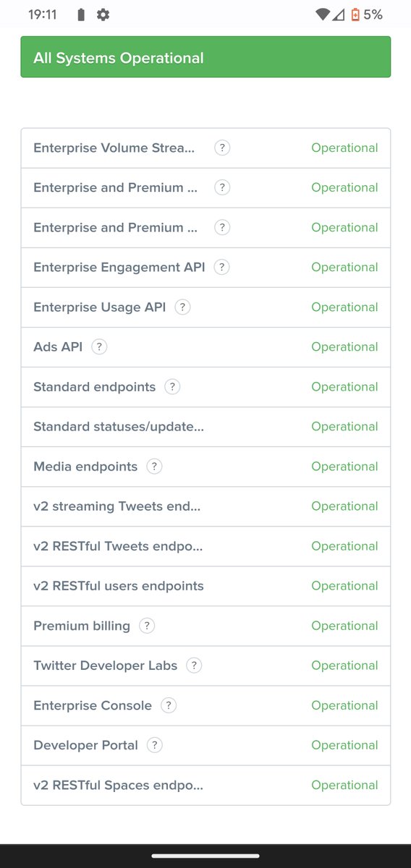Tap question mark beside Media endpoints
411x868 pixels.
154,467
